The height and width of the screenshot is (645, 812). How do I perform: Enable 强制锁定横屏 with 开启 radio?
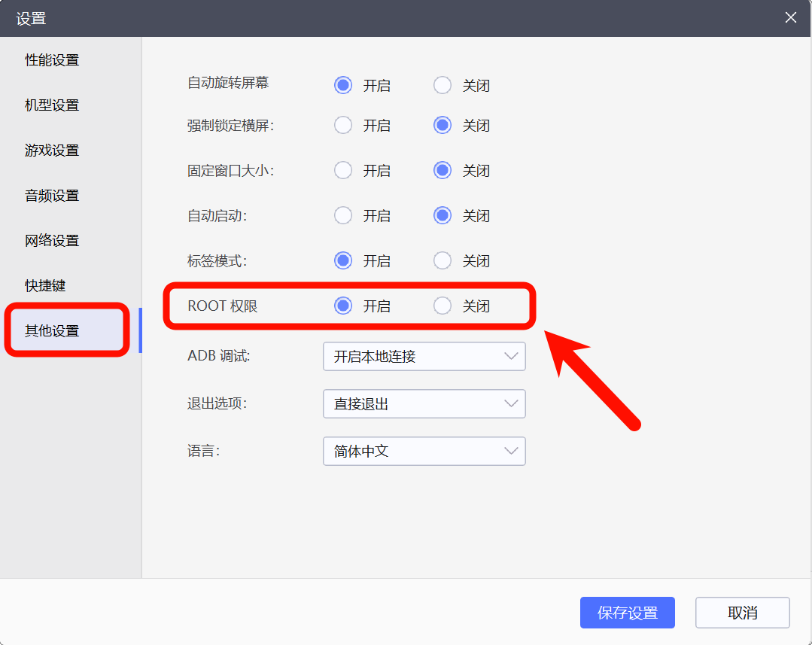point(343,126)
